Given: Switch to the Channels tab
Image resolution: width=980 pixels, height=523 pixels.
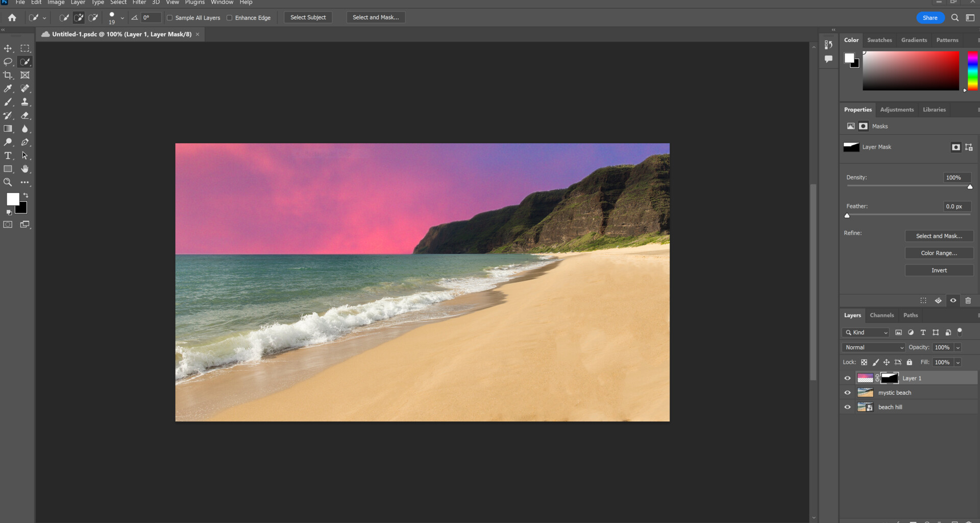Looking at the screenshot, I should tap(882, 315).
